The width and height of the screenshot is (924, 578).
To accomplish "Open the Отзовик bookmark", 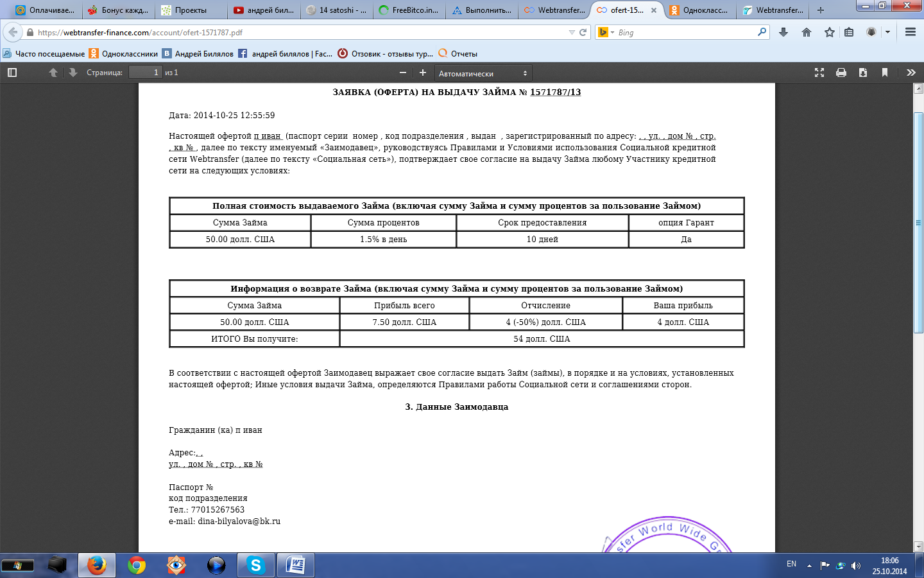I will (385, 54).
